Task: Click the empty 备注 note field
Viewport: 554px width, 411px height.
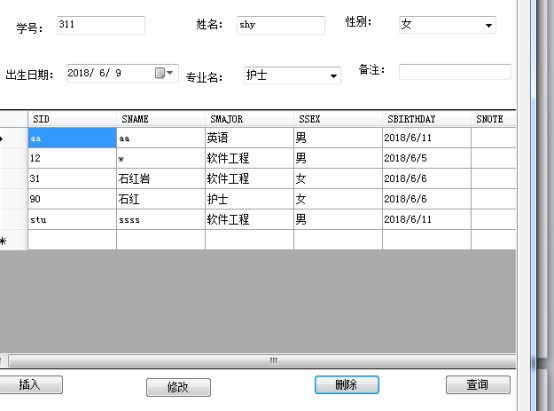Action: coord(455,72)
